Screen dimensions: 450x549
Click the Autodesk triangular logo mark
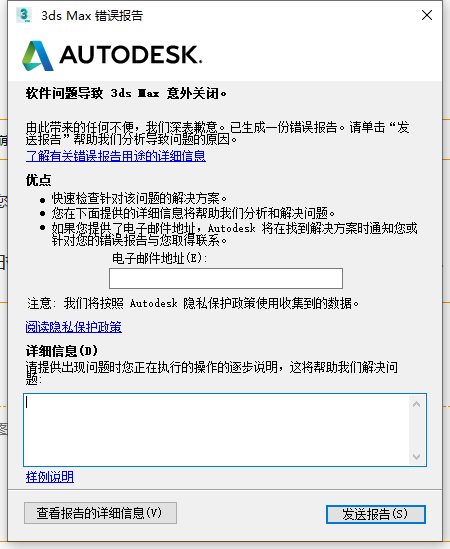pos(38,56)
